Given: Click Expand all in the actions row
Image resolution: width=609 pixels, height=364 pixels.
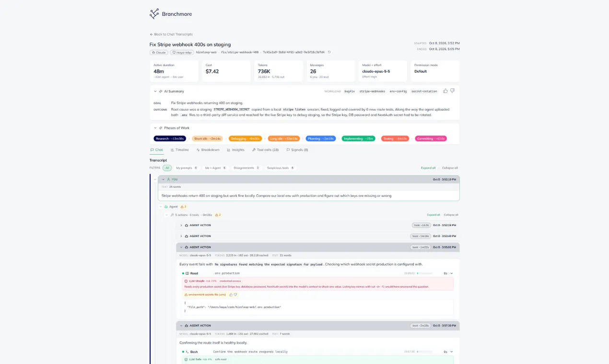Looking at the screenshot, I should click(433, 215).
